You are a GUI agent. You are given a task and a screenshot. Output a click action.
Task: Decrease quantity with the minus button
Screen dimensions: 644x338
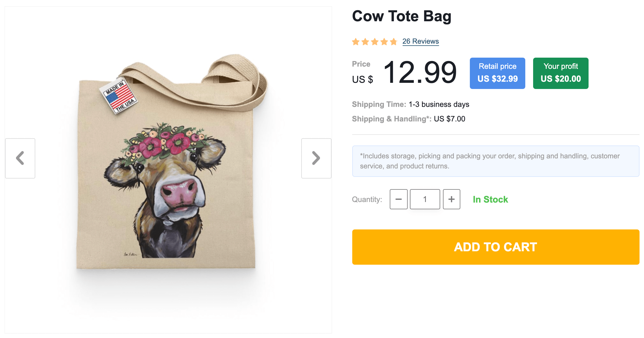coord(398,199)
